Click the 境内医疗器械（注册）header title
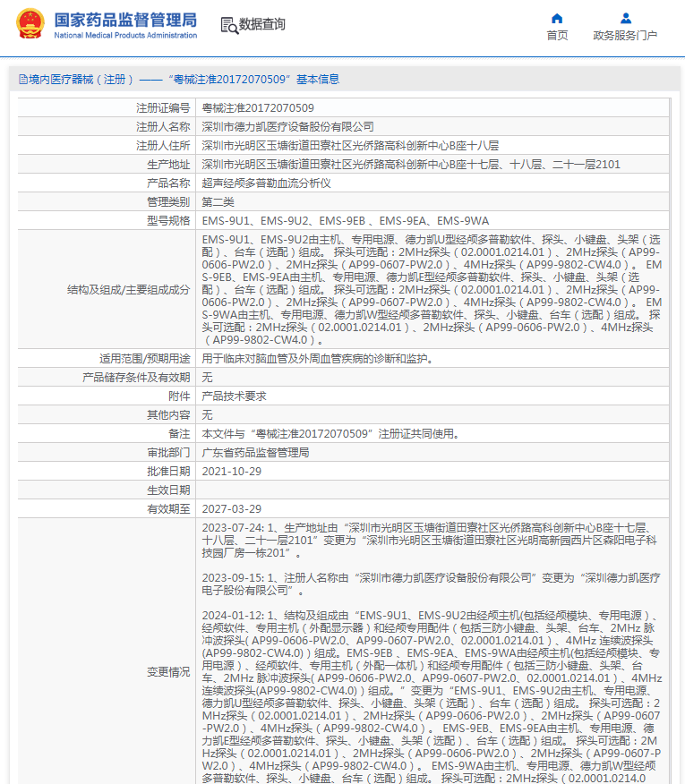Image resolution: width=685 pixels, height=784 pixels. (184, 80)
